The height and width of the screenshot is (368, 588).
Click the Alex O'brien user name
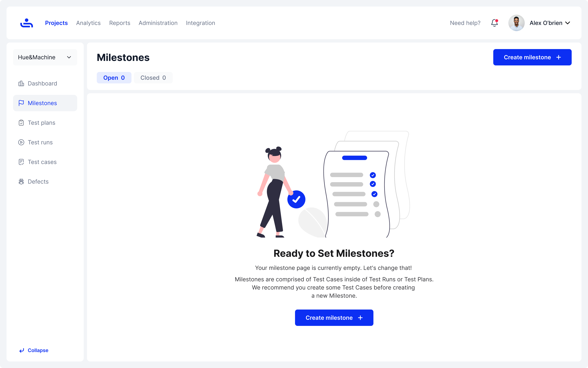546,23
